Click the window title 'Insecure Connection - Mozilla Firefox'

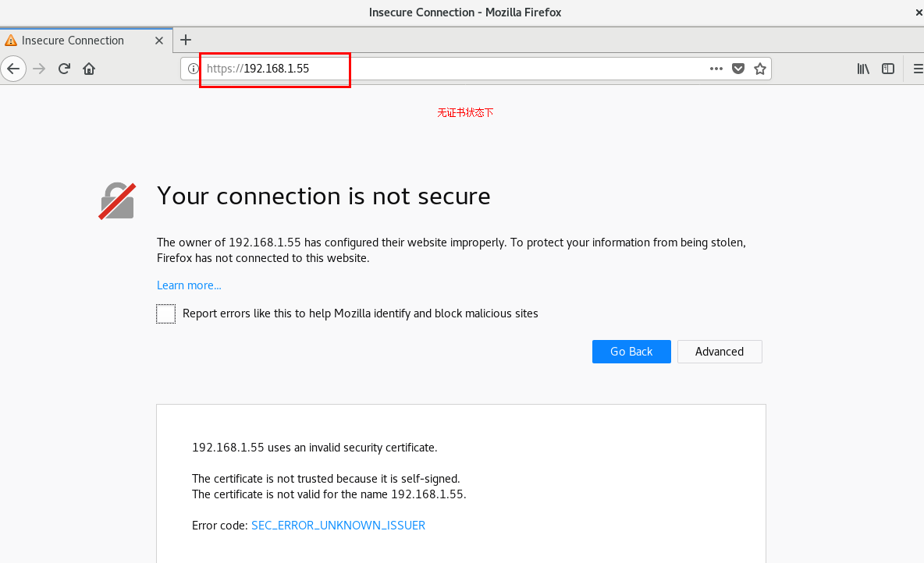[465, 12]
